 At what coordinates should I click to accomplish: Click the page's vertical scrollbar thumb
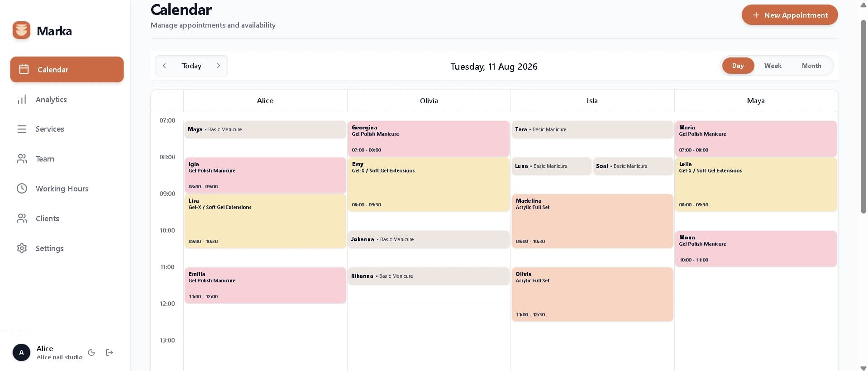[863, 116]
